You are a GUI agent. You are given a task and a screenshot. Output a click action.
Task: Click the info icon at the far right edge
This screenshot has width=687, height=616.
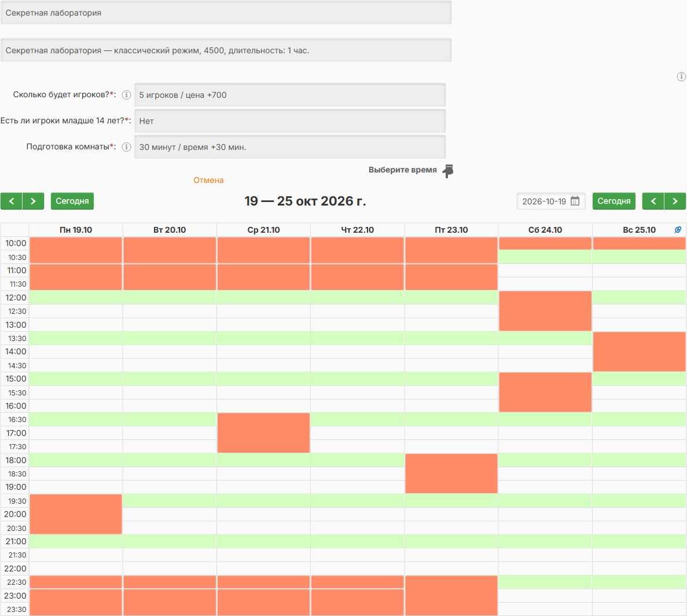click(x=681, y=76)
